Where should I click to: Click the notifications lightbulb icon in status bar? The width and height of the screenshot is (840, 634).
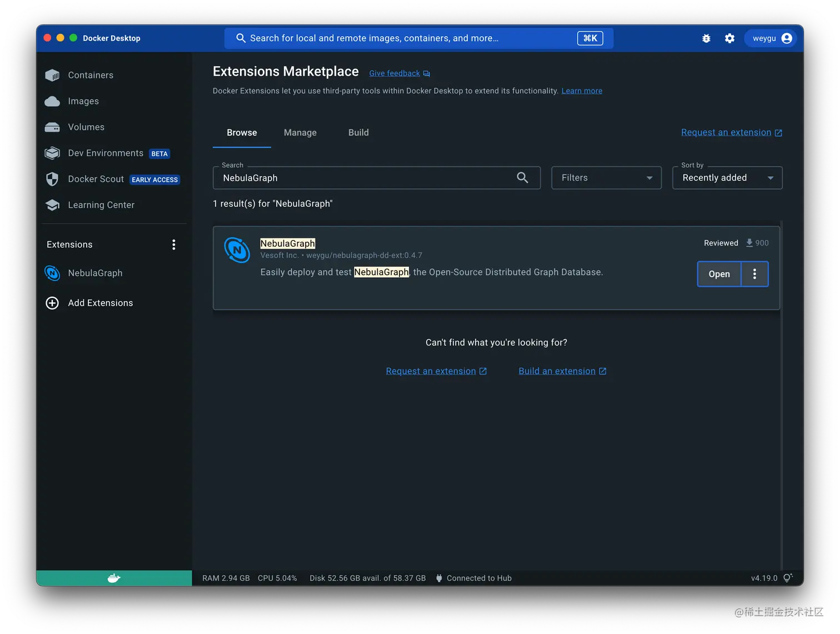[788, 578]
